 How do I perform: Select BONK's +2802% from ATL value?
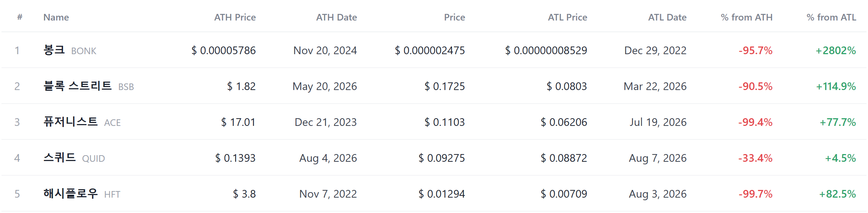click(836, 51)
